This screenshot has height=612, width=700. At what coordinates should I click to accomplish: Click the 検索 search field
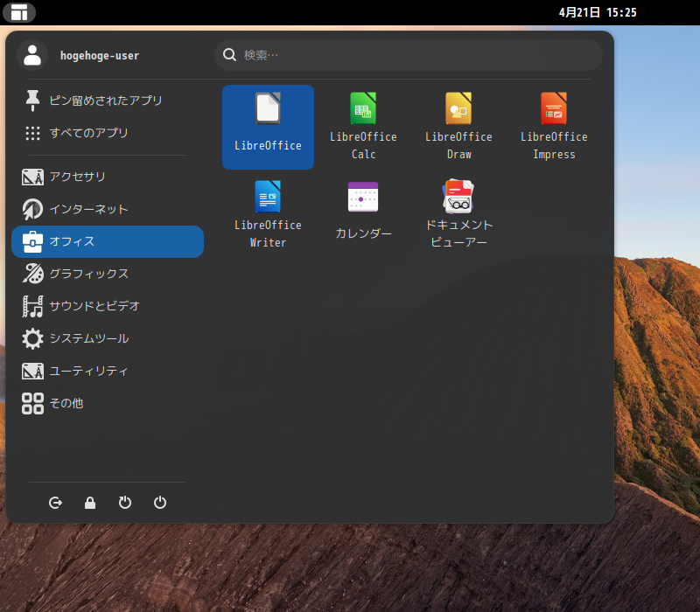tap(408, 54)
